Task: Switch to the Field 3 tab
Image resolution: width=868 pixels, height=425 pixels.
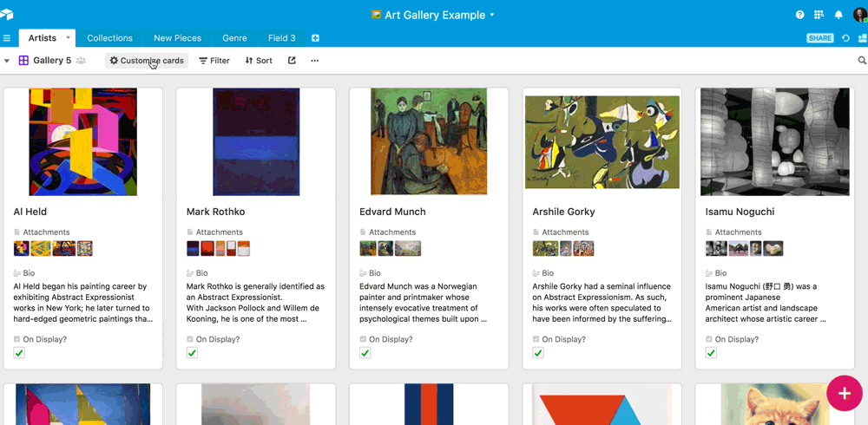Action: (x=282, y=38)
